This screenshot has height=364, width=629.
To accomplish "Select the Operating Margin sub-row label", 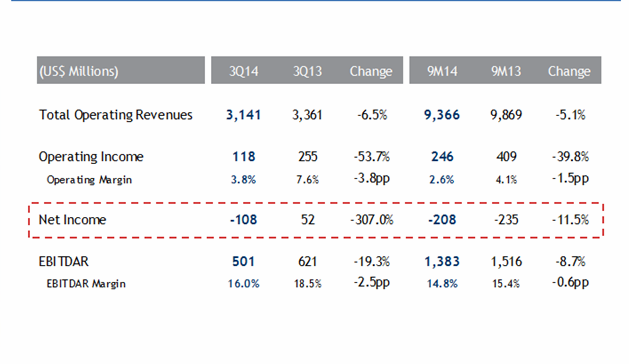I will point(89,179).
